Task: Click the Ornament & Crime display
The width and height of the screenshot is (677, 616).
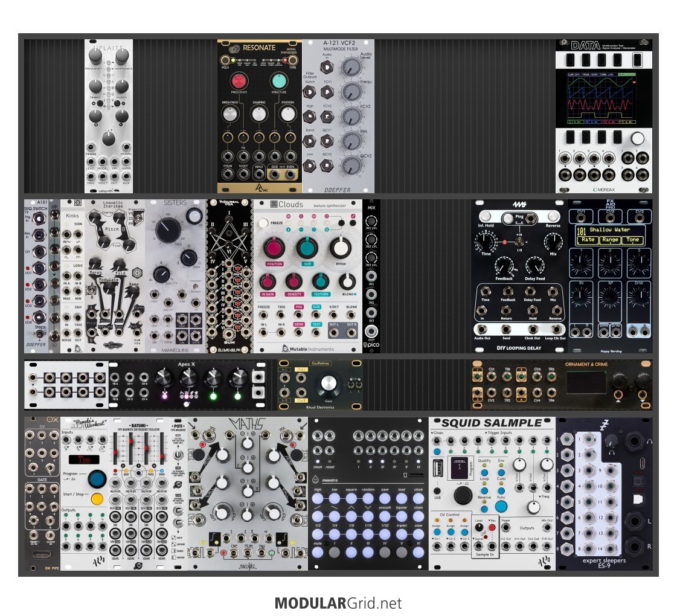Action: point(586,382)
